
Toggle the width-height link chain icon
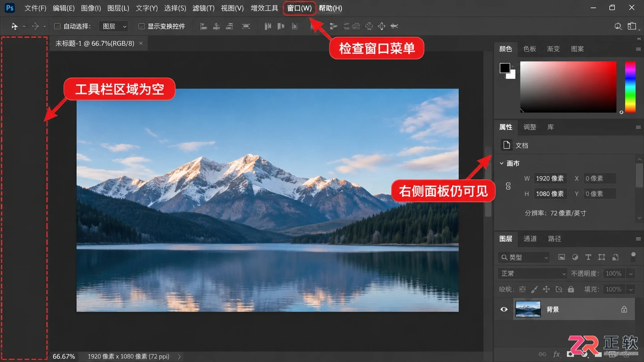[x=508, y=186]
